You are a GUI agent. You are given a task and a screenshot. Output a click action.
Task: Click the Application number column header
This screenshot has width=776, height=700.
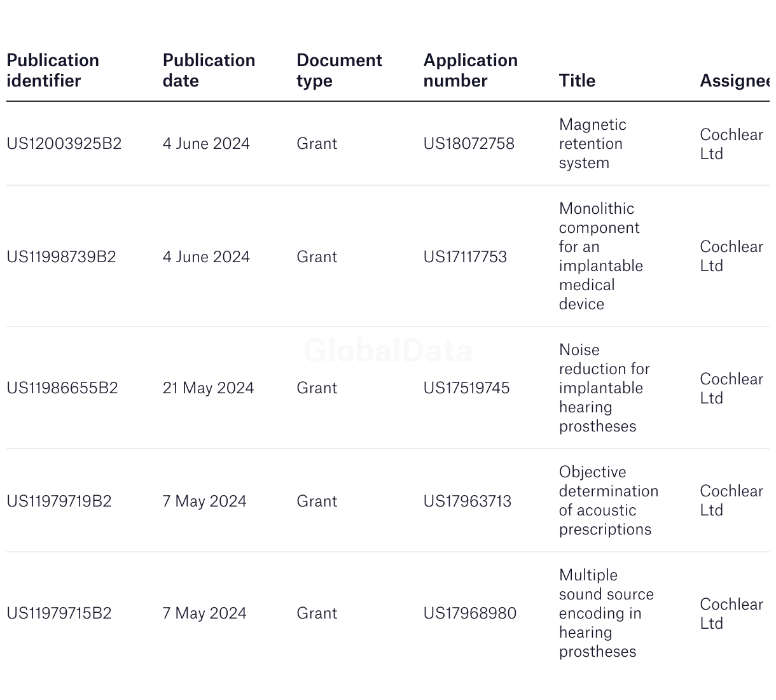(x=470, y=70)
